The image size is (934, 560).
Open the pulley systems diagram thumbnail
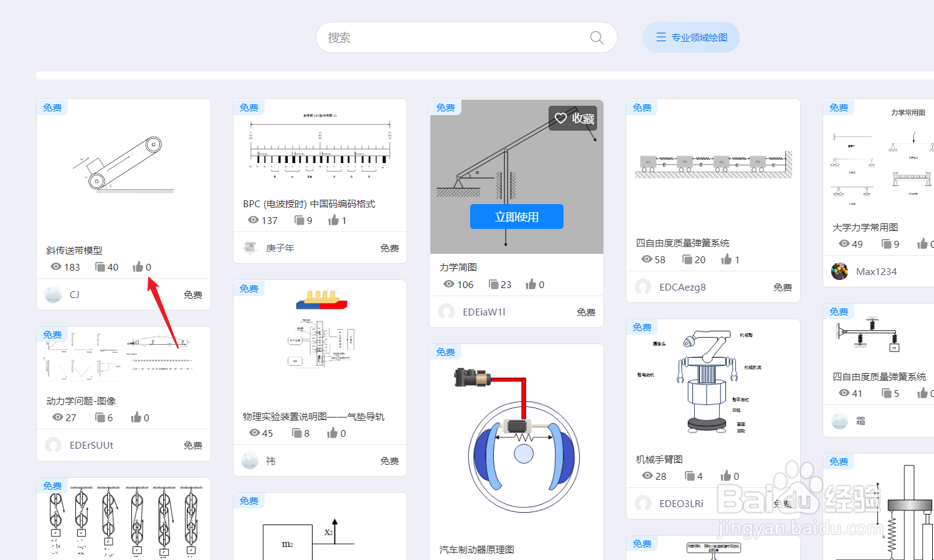coord(123,520)
